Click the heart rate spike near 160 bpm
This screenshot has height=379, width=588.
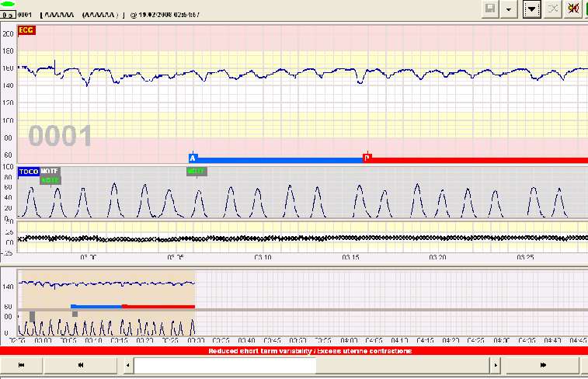54,65
